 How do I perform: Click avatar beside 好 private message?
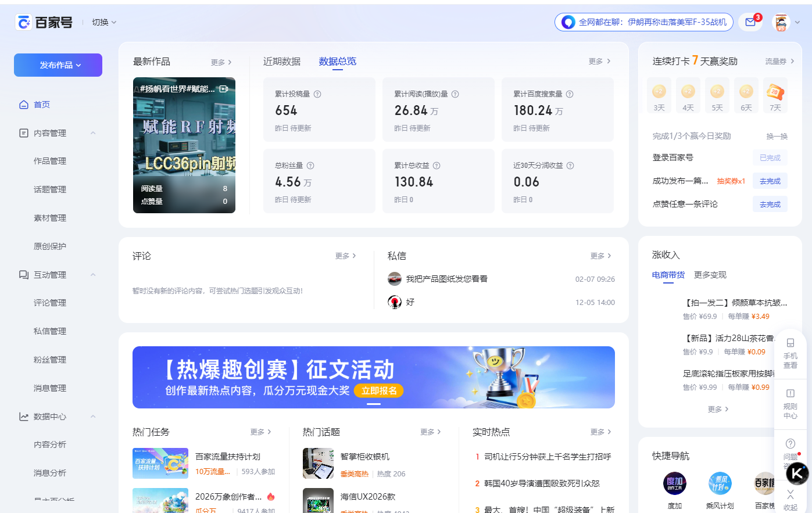pos(395,302)
